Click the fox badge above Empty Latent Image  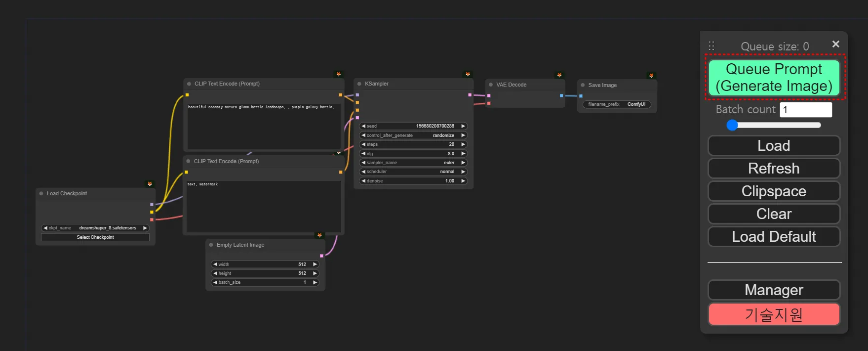pos(319,235)
